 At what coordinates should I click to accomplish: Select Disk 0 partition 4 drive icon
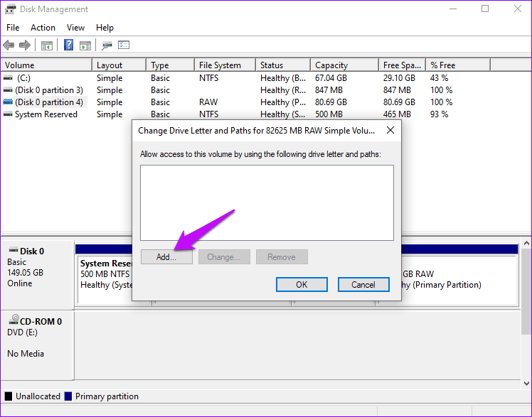click(8, 102)
